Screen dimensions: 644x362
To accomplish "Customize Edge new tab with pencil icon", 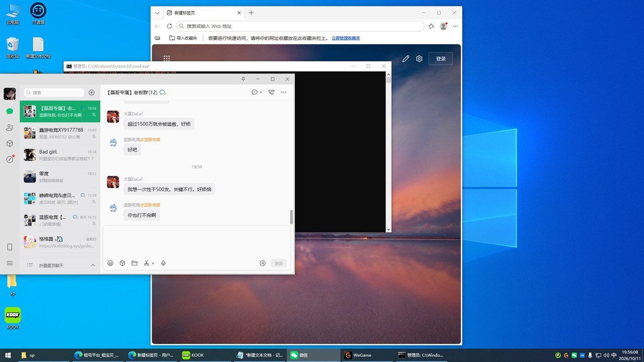I will coord(406,59).
